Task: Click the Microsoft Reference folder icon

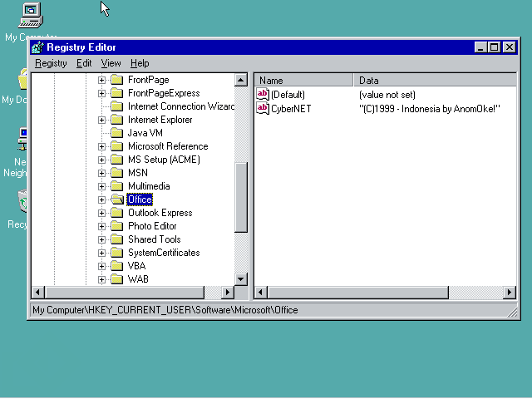Action: (116, 146)
